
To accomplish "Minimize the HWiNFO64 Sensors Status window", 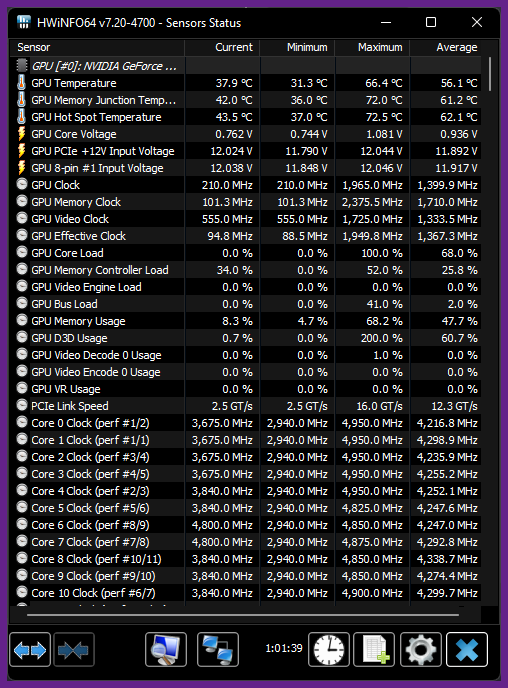I will (386, 22).
